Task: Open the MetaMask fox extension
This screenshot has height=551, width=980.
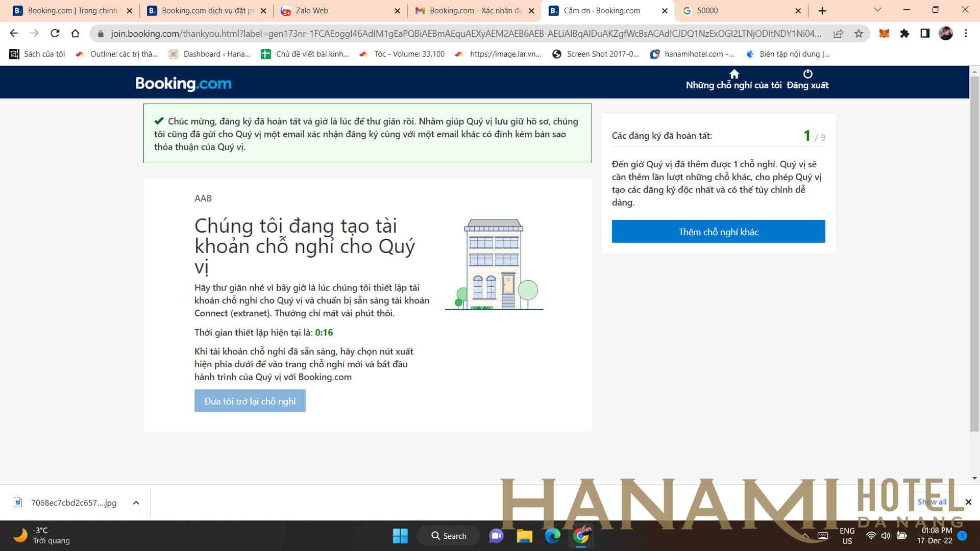Action: [x=884, y=34]
